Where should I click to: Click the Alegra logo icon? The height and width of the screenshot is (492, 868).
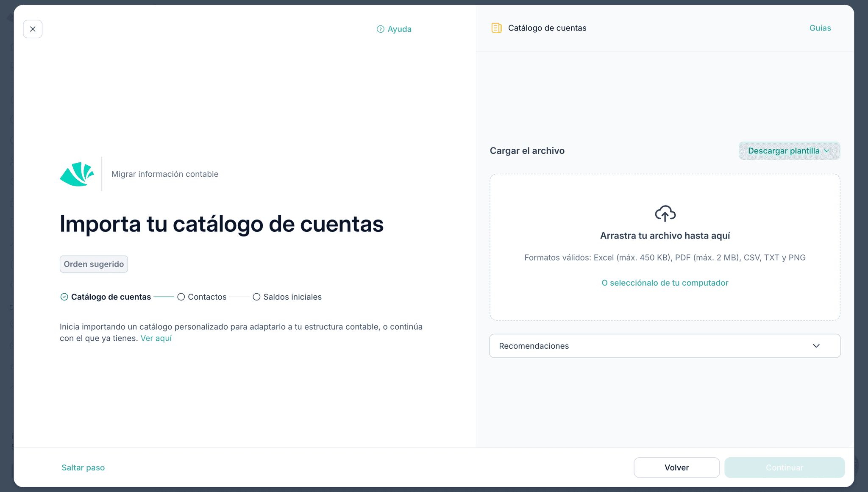[77, 174]
